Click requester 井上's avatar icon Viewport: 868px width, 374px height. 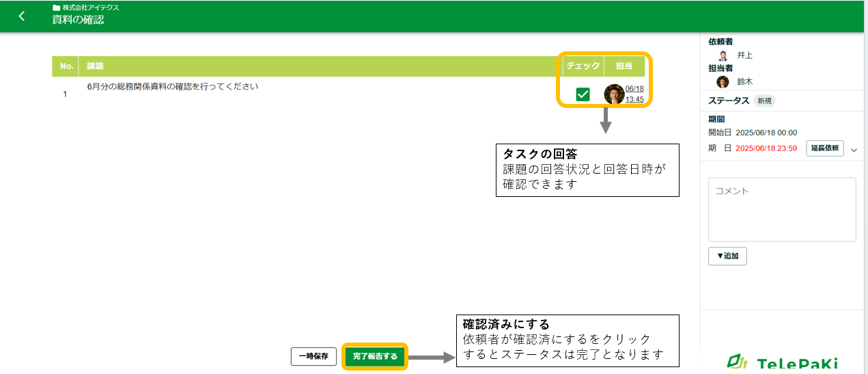723,55
